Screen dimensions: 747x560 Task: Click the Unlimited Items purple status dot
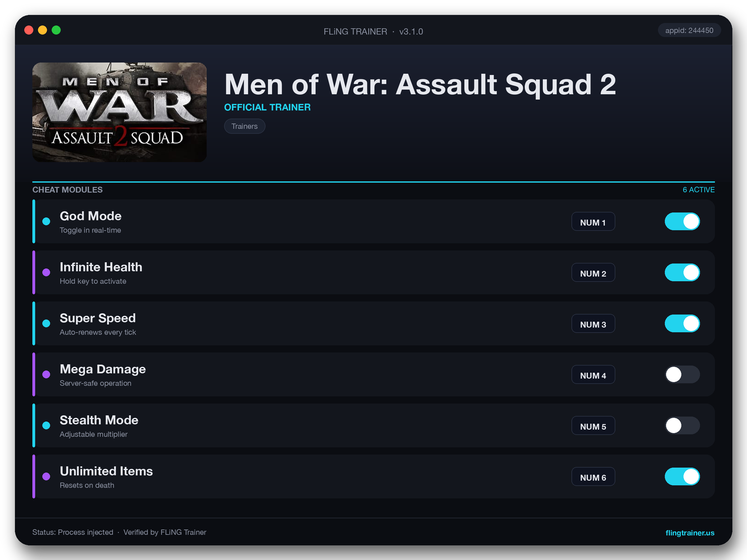coord(46,476)
